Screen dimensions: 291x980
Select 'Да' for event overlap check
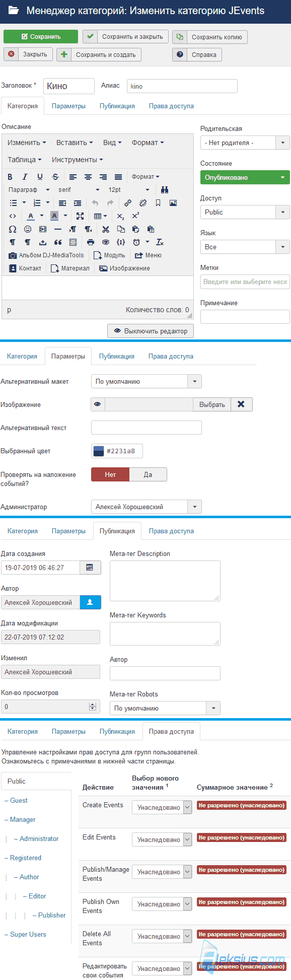pyautogui.click(x=148, y=474)
